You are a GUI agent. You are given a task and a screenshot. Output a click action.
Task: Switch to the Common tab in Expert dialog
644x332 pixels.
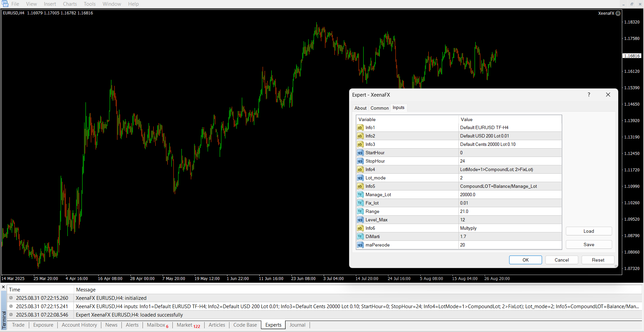(x=379, y=108)
